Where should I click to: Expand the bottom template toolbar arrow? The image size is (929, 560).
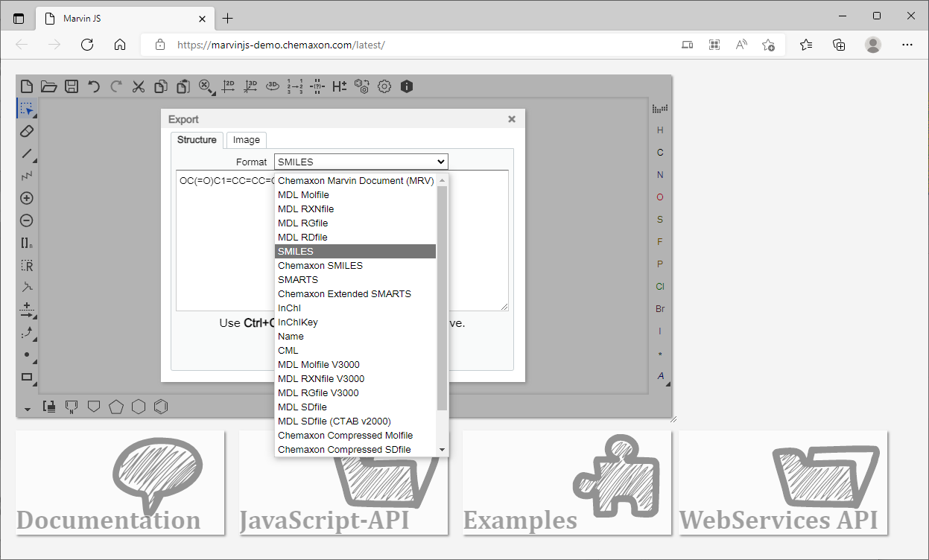click(x=27, y=408)
